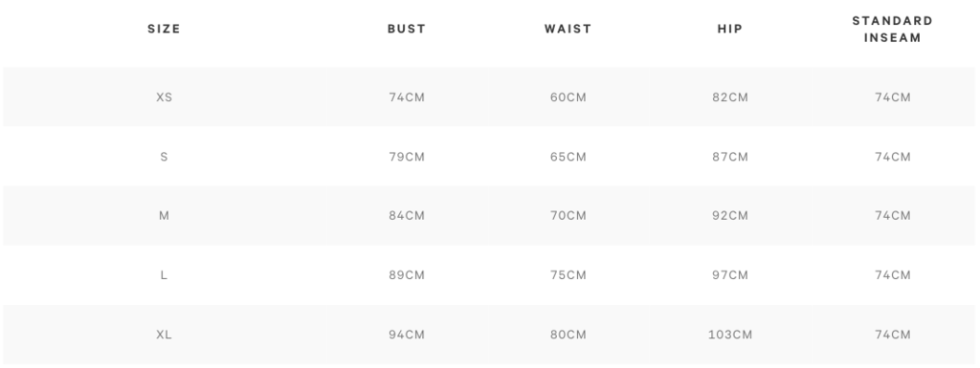Click the HIP column header

[x=729, y=29]
